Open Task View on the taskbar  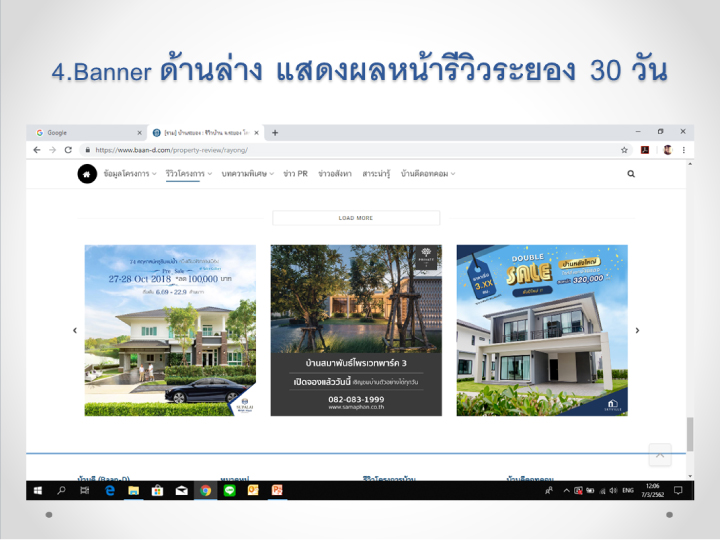click(x=85, y=491)
